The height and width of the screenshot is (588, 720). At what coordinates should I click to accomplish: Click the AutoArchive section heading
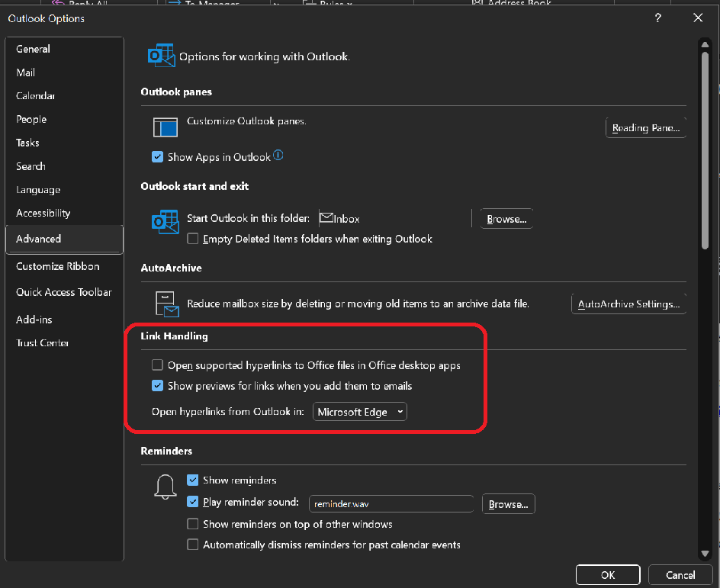[172, 268]
